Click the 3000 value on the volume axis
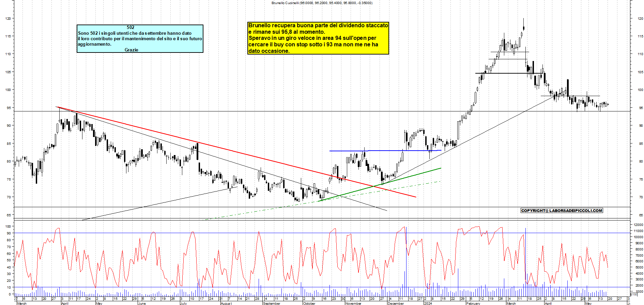644x305 pixels. [639, 280]
